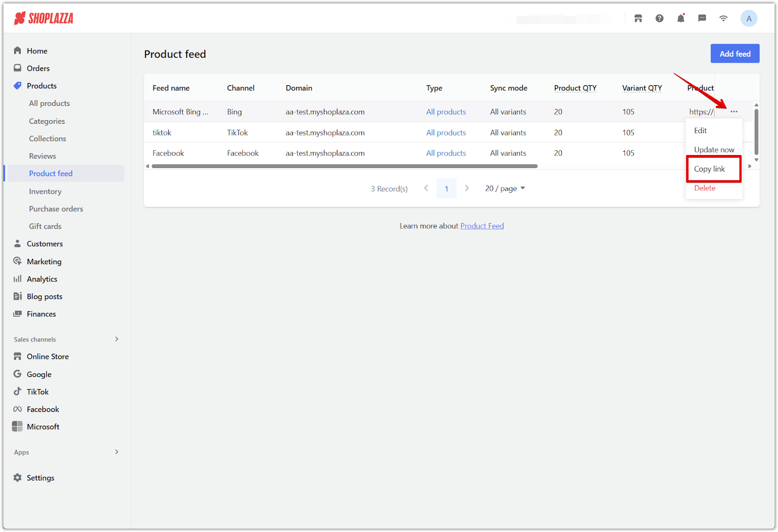Click the https:// link in Bing row
This screenshot has height=532, width=778.
pyautogui.click(x=701, y=112)
